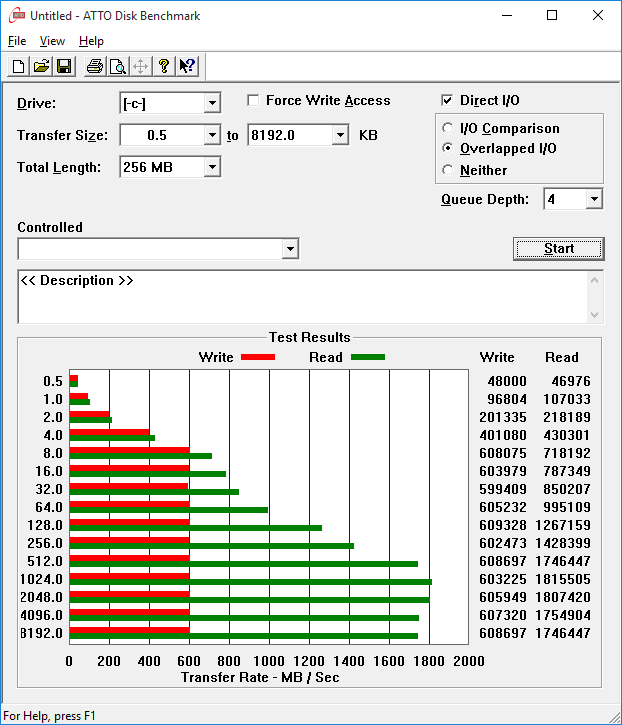622x725 pixels.
Task: Open the Queue Depth dropdown
Action: (x=594, y=199)
